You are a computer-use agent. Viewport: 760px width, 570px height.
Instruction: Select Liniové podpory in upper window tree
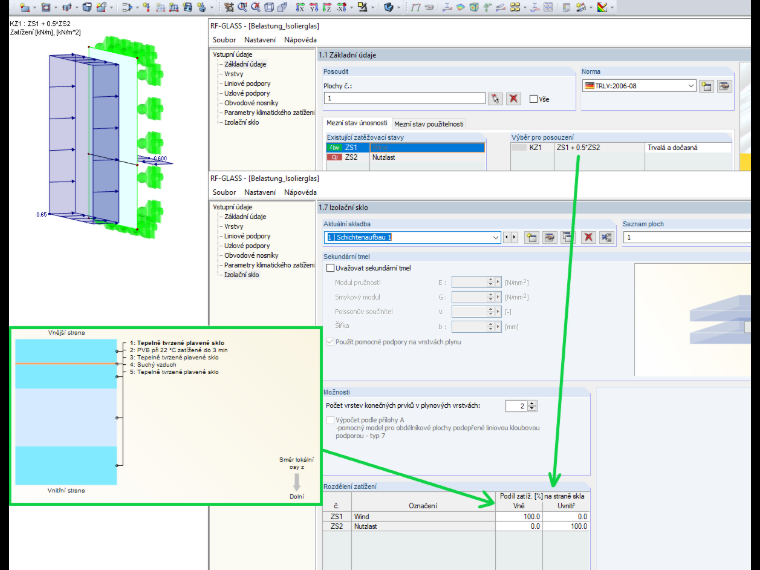point(247,84)
